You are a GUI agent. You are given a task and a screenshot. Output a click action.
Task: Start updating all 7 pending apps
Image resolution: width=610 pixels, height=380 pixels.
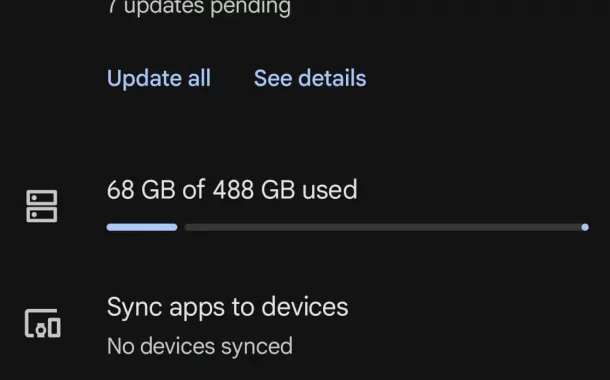point(159,78)
